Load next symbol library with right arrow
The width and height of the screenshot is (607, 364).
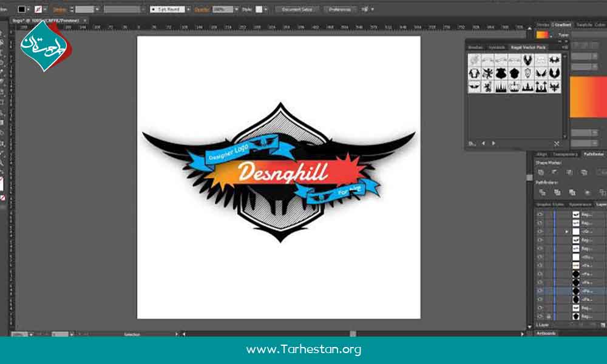(493, 144)
